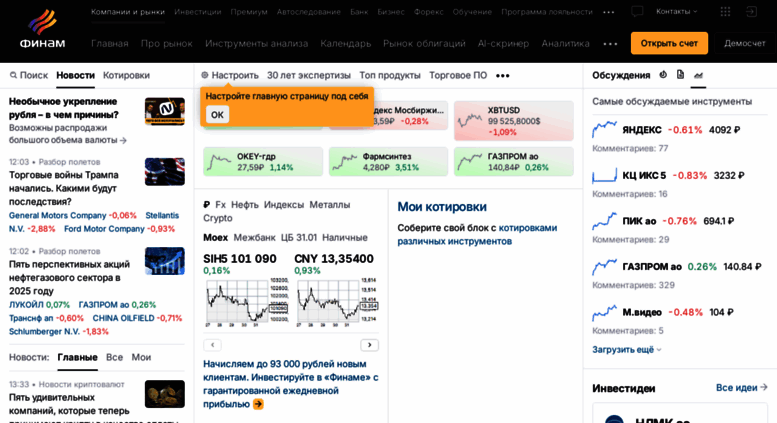Click the ПИК ао sparkline icon
The width and height of the screenshot is (777, 423).
click(x=604, y=221)
